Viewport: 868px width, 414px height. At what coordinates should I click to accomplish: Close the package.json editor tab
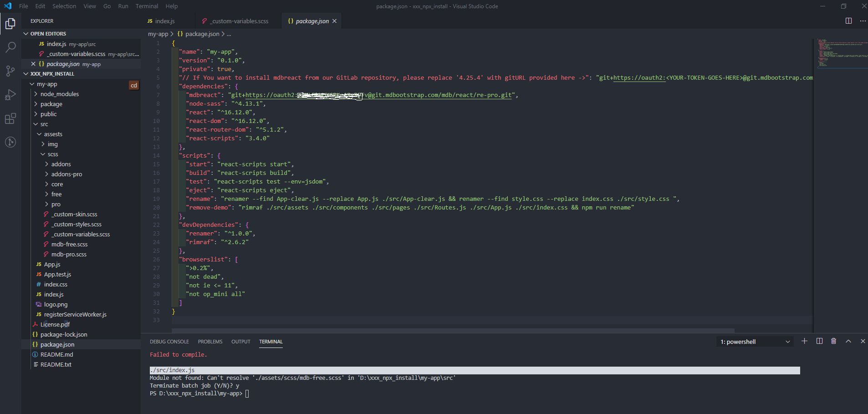[x=334, y=21]
